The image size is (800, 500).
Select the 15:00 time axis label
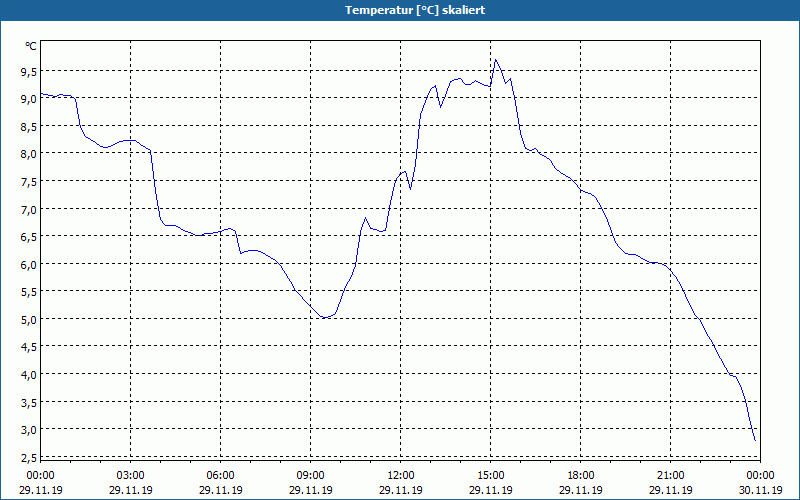(491, 476)
